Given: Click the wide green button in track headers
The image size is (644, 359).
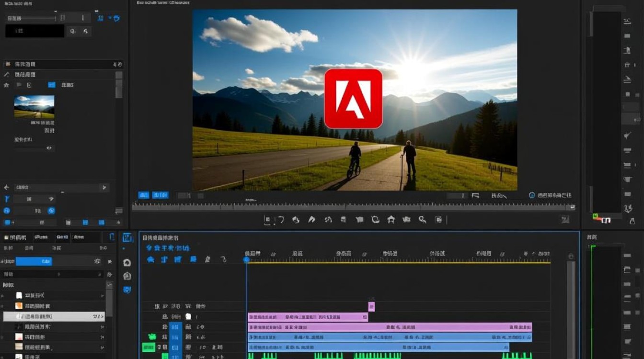Looking at the screenshot, I should pyautogui.click(x=149, y=347).
